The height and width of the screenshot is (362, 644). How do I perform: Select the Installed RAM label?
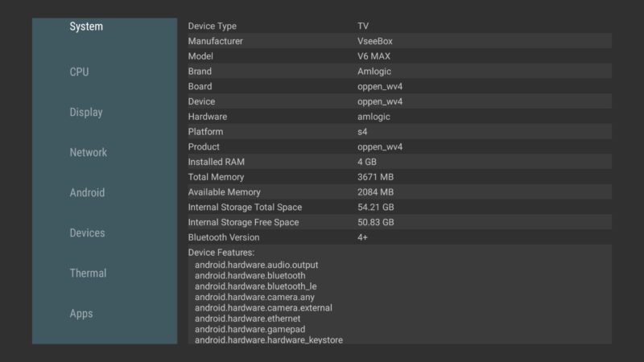coord(217,162)
